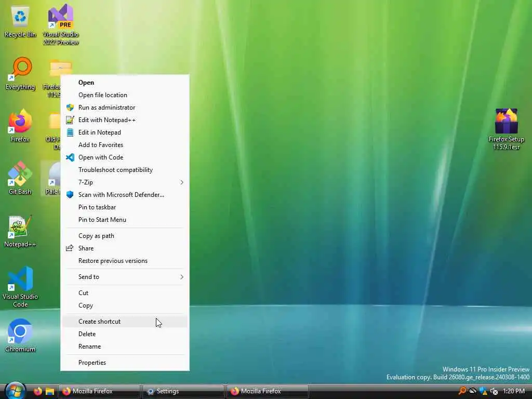The width and height of the screenshot is (532, 399).
Task: Choose Cut in the context menu
Action: [x=125, y=293]
